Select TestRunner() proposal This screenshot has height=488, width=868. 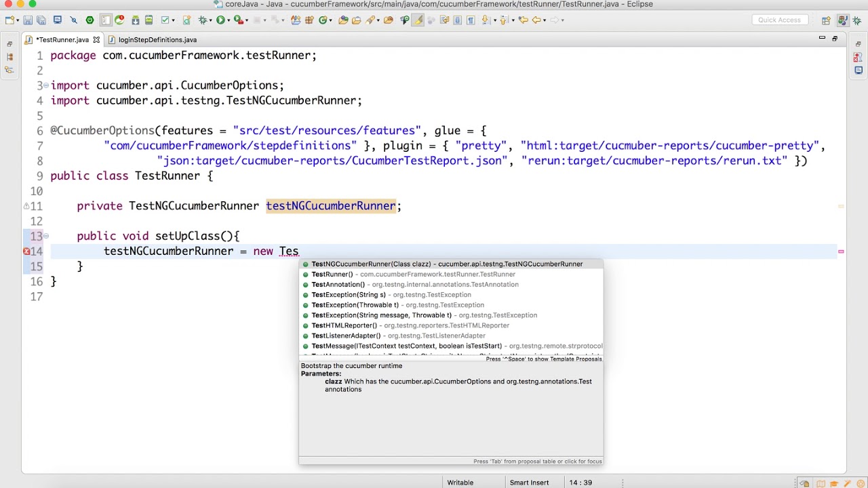point(451,274)
